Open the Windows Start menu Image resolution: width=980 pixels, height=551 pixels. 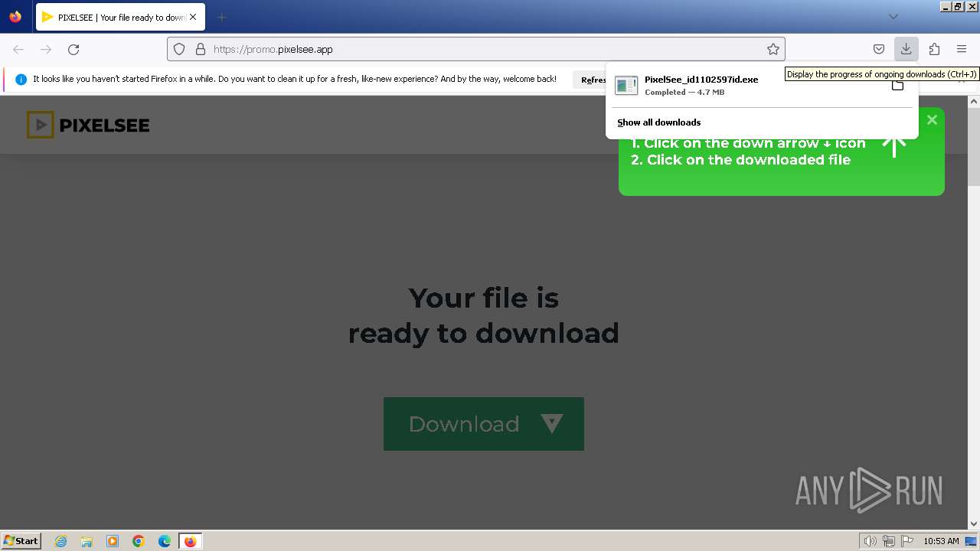21,540
